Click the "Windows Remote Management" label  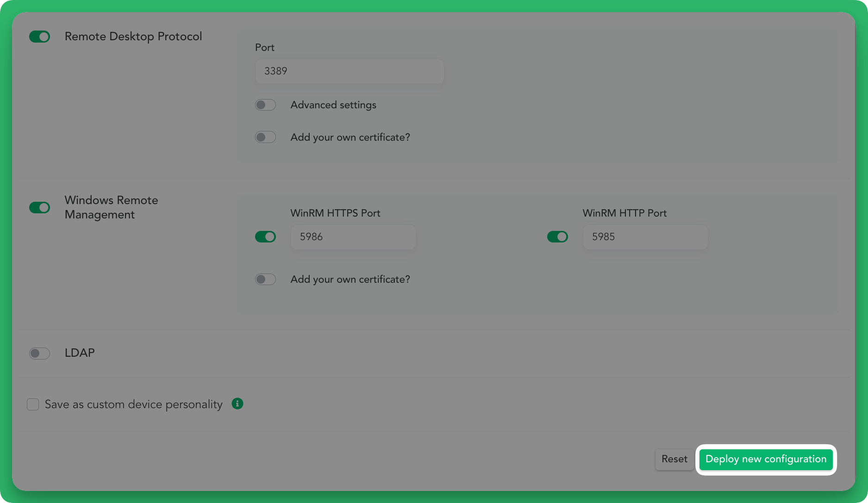coord(111,207)
